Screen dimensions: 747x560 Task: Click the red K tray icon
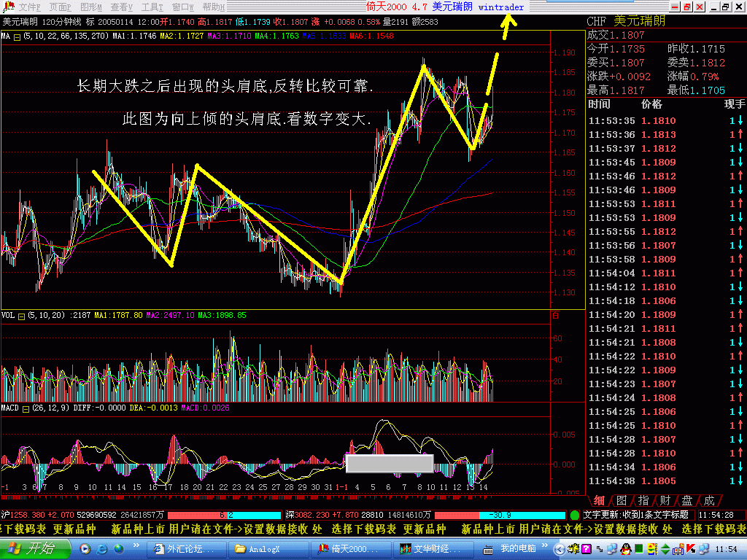tap(691, 549)
